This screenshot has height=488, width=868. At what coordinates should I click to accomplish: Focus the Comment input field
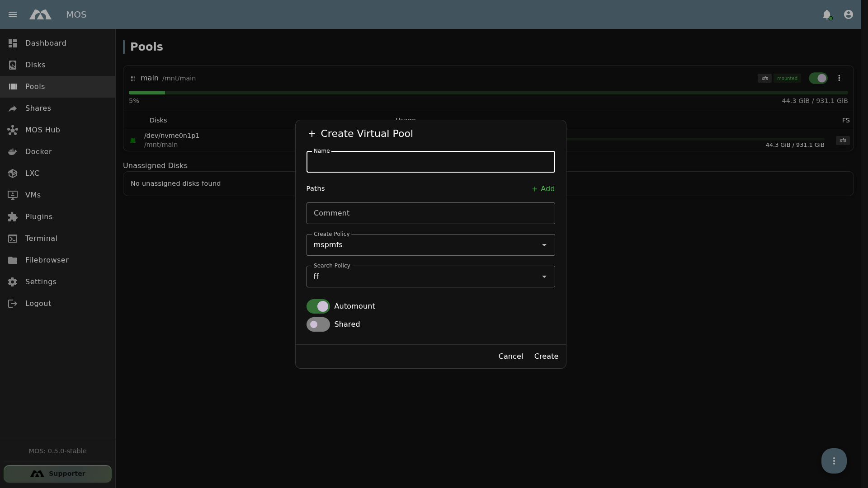[430, 213]
